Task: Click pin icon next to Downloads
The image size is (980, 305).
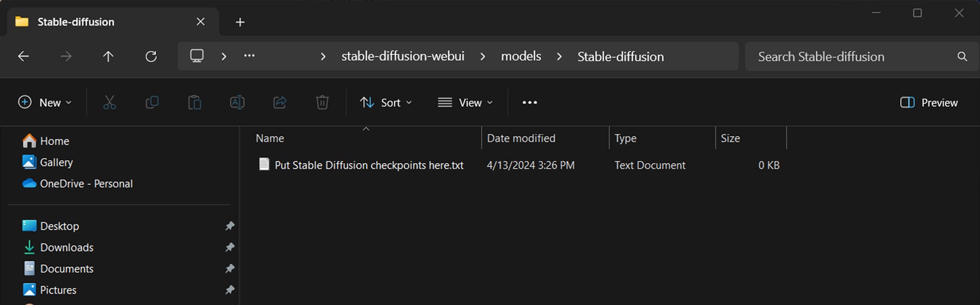Action: [x=230, y=248]
